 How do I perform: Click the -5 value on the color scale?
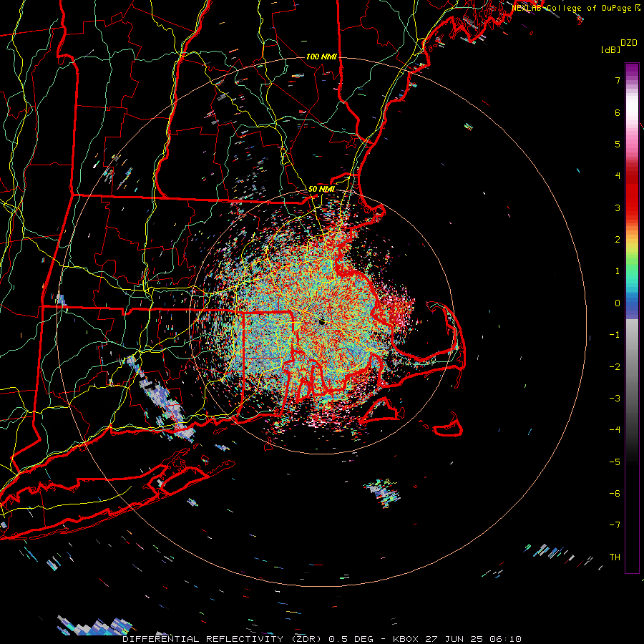point(615,462)
